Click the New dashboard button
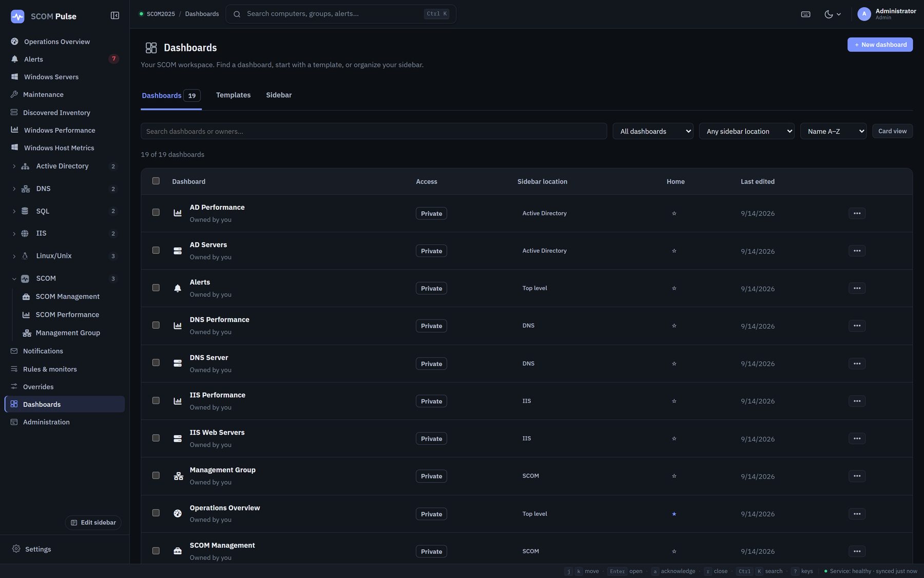 click(880, 45)
